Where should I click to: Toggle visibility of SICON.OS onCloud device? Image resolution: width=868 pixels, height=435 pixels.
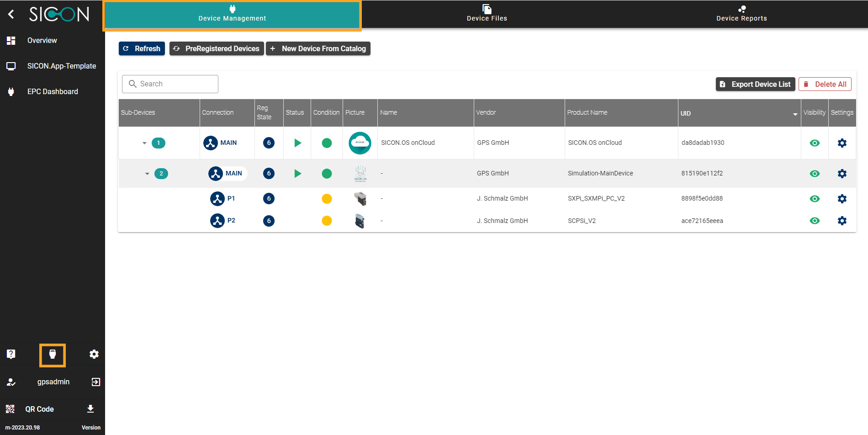(x=815, y=143)
